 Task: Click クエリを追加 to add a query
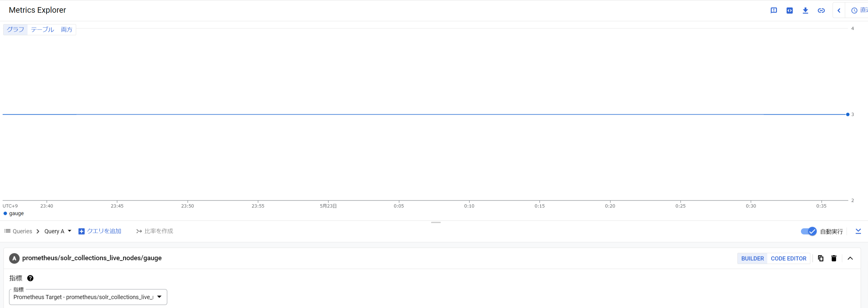tap(100, 231)
